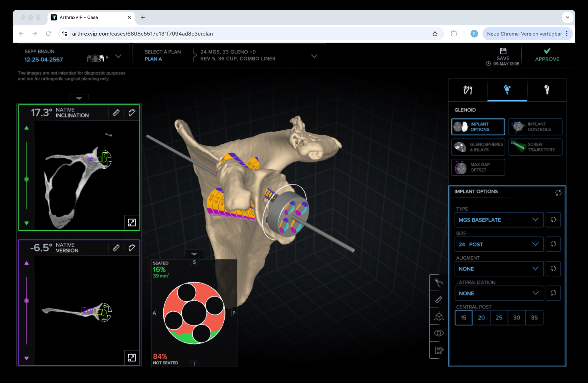The width and height of the screenshot is (588, 383).
Task: Open protractor tool in Native Version panel
Action: [132, 248]
